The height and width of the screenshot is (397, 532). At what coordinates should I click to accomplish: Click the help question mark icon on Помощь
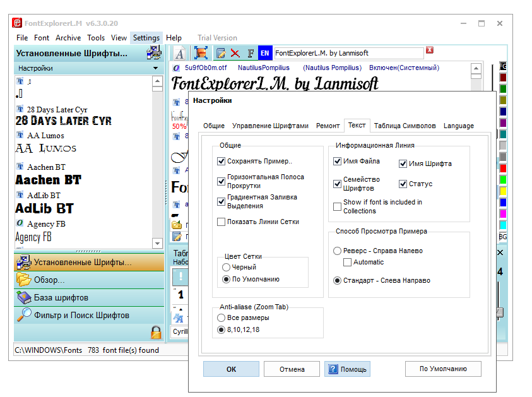(x=333, y=369)
